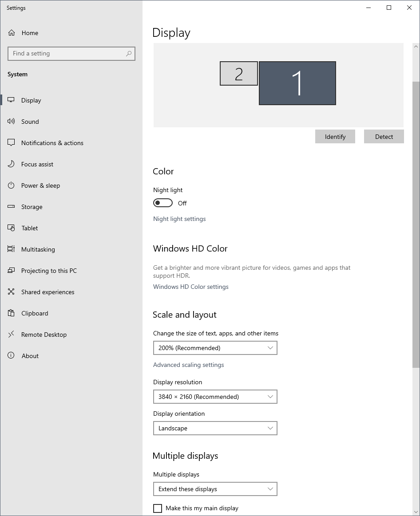Open Night light settings link
Image resolution: width=420 pixels, height=516 pixels.
(179, 219)
